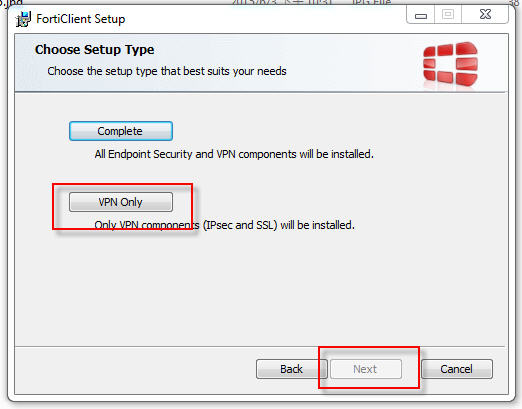The width and height of the screenshot is (522, 409).
Task: Choose the Complete setup type
Action: click(121, 131)
